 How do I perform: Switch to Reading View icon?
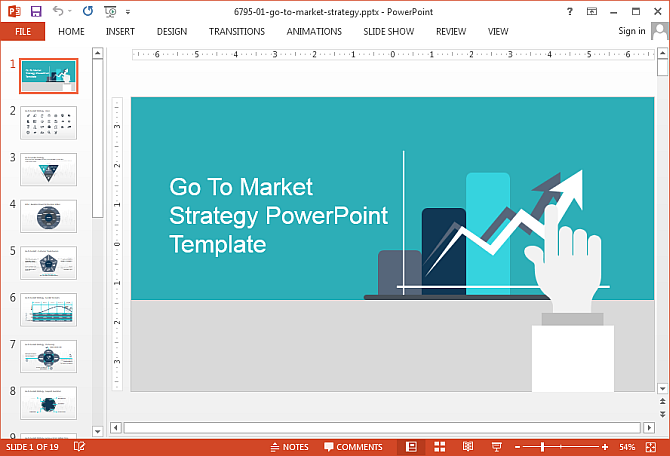(468, 447)
